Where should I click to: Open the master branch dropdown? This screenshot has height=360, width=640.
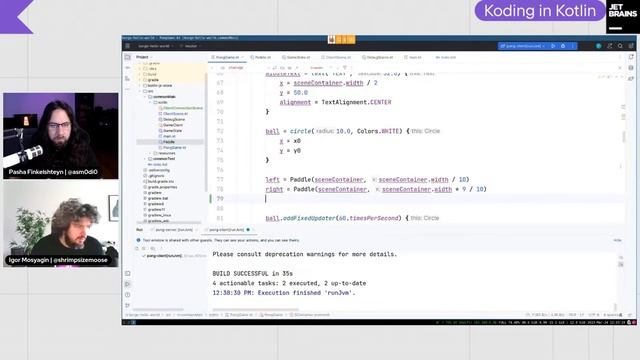[191, 46]
